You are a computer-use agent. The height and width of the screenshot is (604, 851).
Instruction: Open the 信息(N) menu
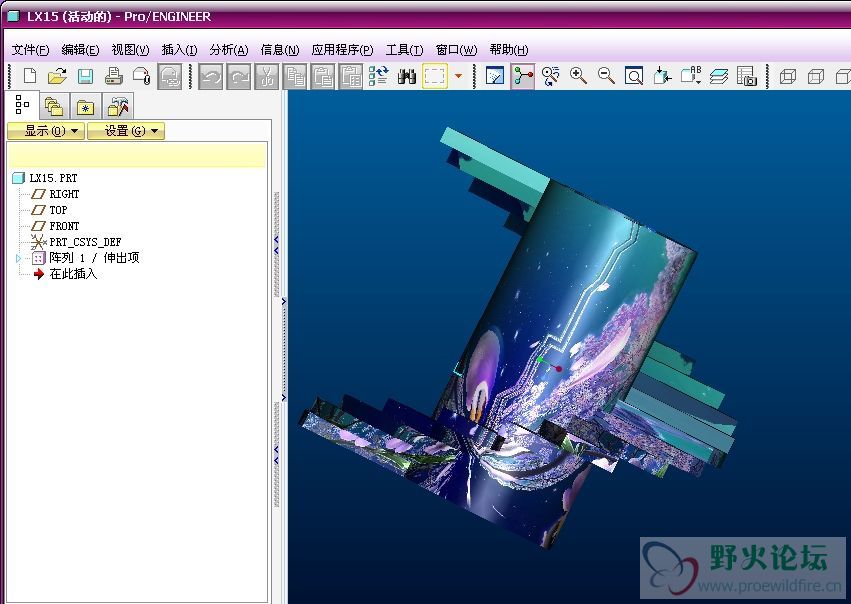coord(280,50)
